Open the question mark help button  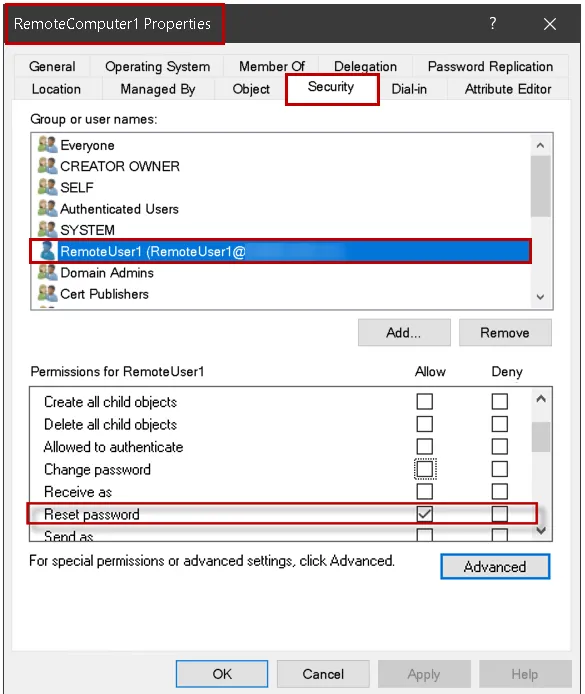pos(493,23)
